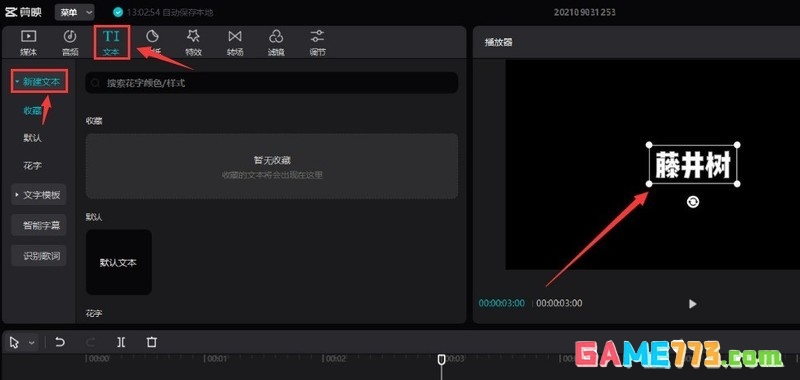
Task: Open the 媒体 (Media) tab
Action: (x=28, y=42)
